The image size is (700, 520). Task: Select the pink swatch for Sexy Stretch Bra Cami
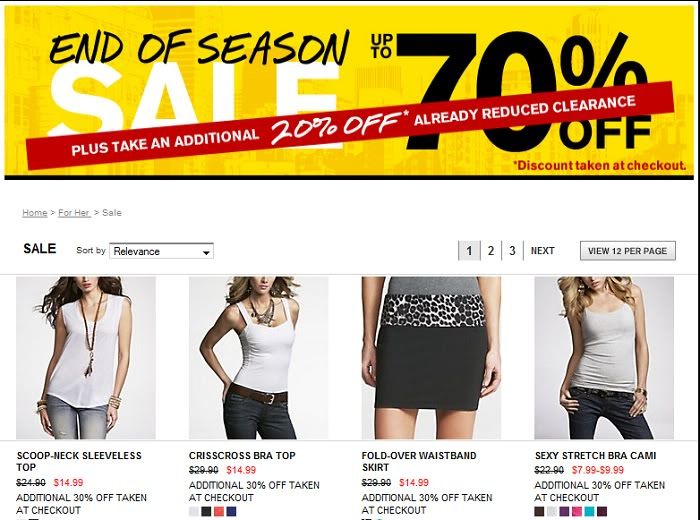coord(577,512)
